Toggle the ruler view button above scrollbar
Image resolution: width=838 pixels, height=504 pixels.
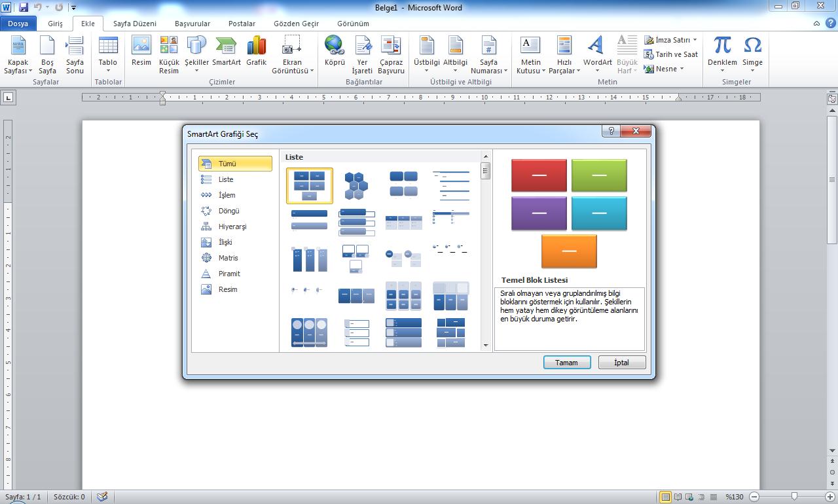coord(832,99)
